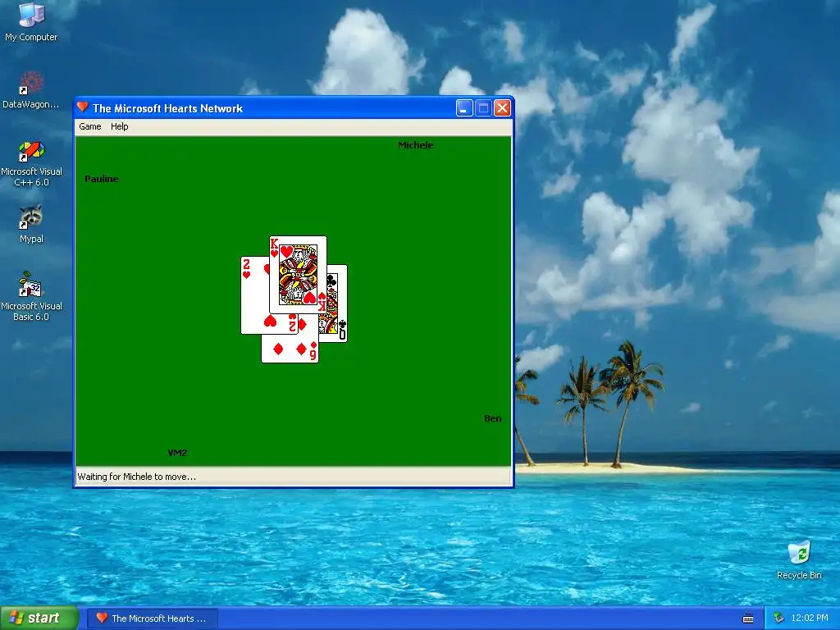Click the Two of Hearts card
840x630 pixels.
tap(254, 297)
